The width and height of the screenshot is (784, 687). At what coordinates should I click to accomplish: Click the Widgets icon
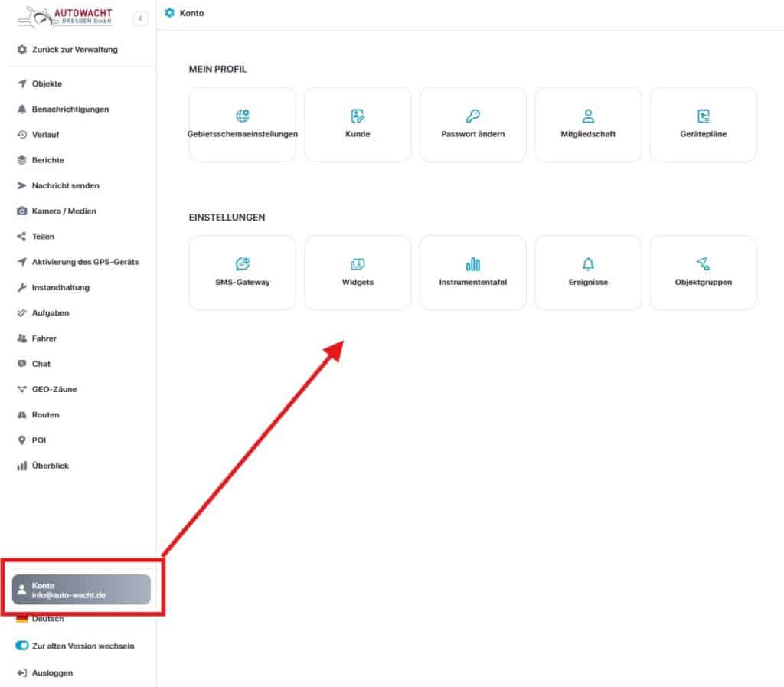358,264
